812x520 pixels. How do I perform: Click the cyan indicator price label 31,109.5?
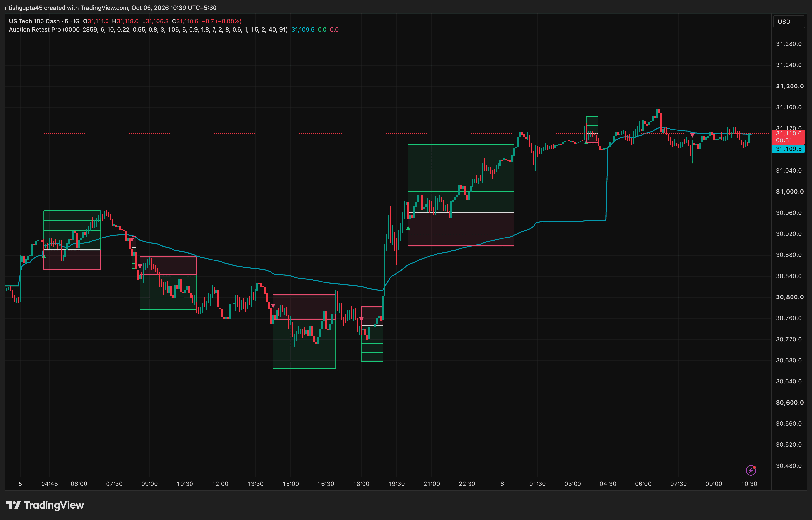tap(788, 149)
